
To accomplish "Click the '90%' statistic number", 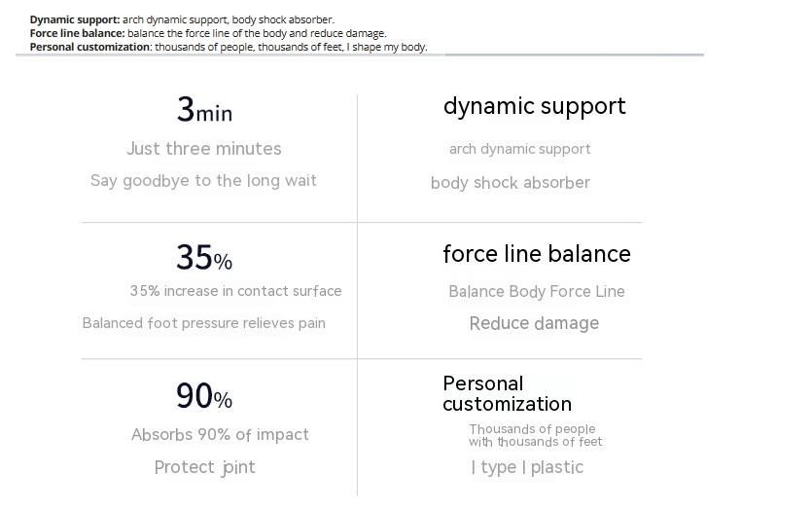I will pos(204,395).
